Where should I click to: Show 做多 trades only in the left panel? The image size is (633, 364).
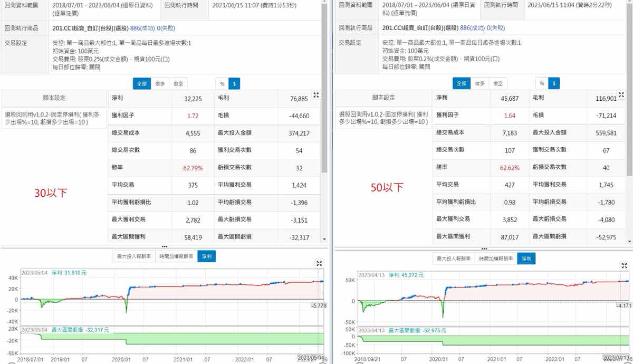pyautogui.click(x=160, y=83)
